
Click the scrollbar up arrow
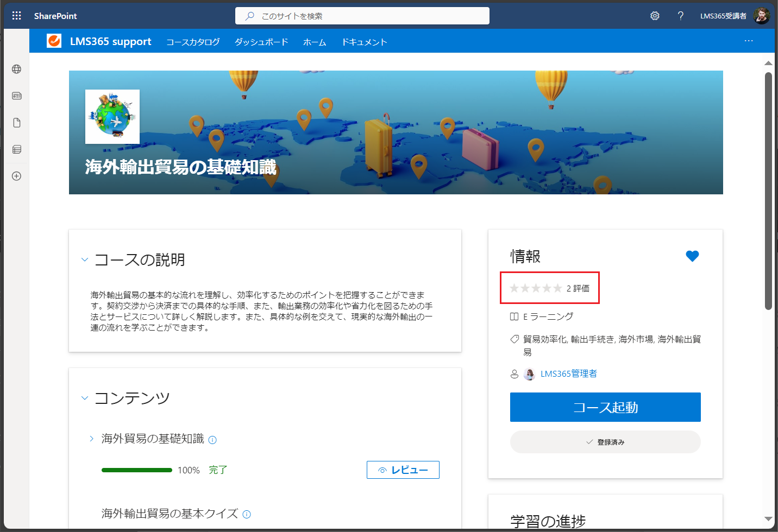coord(768,63)
